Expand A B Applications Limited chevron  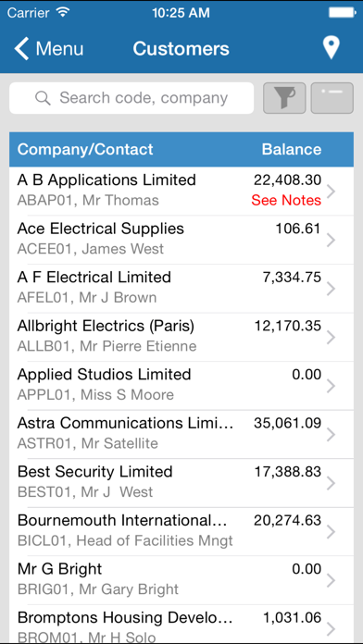click(x=331, y=192)
